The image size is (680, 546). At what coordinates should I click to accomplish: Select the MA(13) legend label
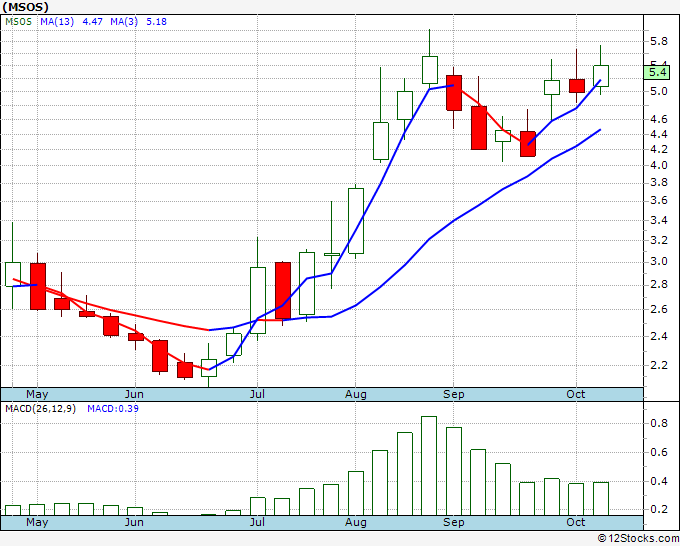pyautogui.click(x=56, y=21)
